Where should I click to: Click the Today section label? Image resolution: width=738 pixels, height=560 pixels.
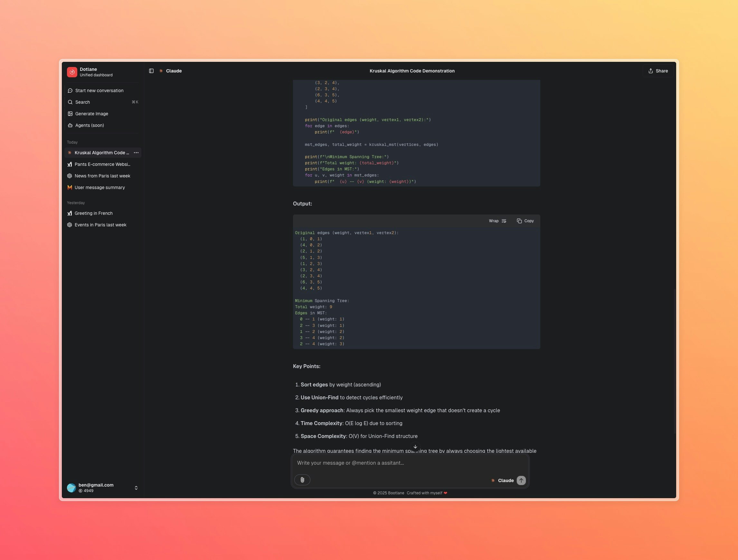(72, 142)
